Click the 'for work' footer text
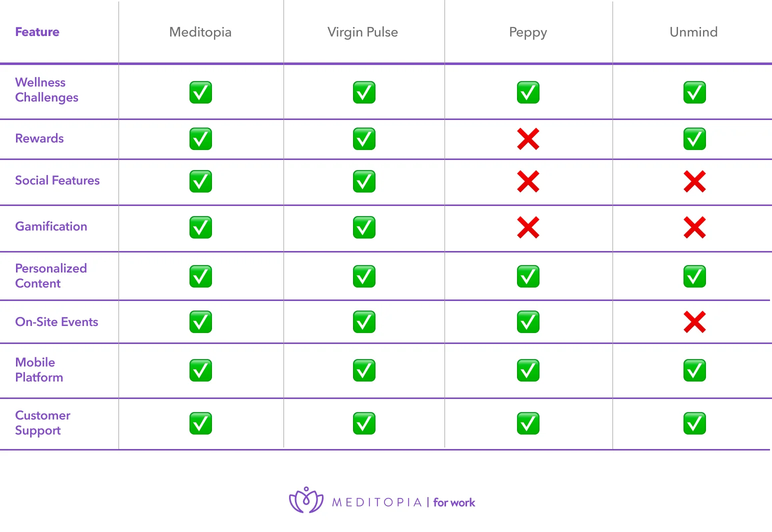772x532 pixels. tap(454, 502)
